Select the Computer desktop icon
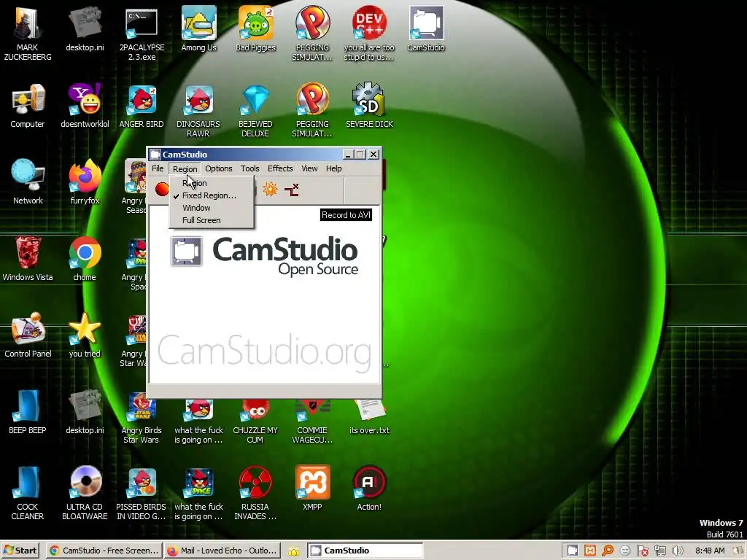 coord(28,106)
